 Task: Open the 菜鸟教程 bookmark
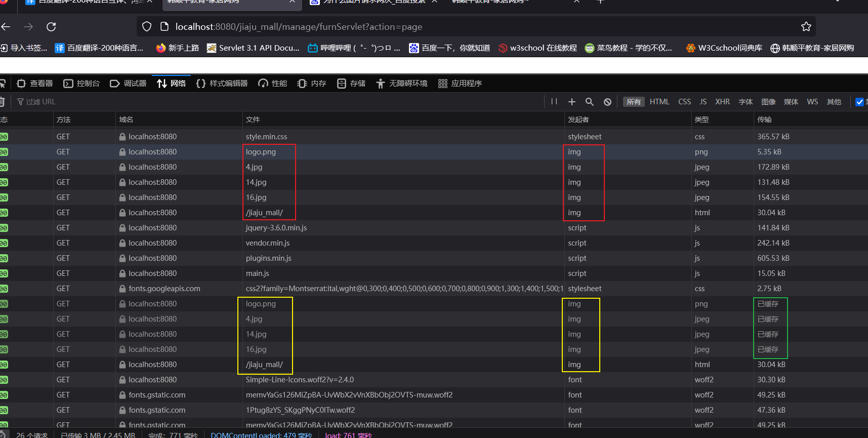pyautogui.click(x=628, y=48)
